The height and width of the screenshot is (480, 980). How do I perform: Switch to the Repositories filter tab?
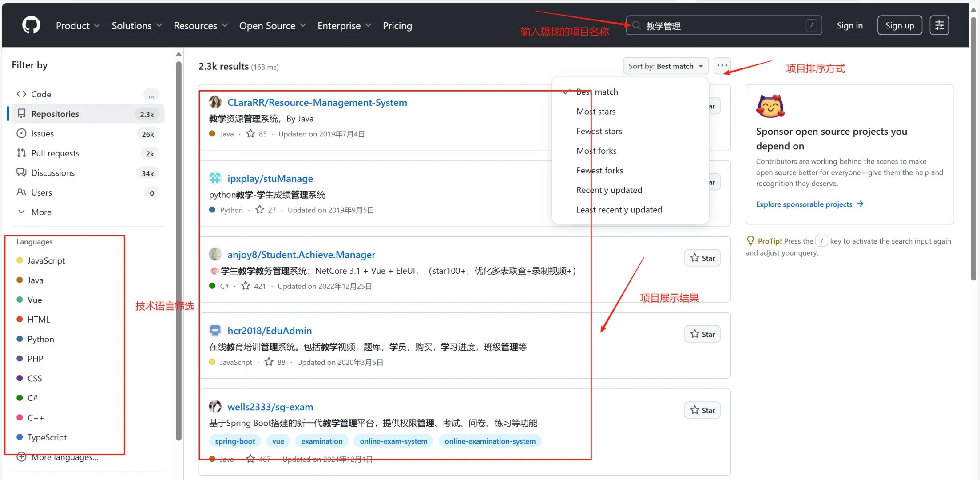(56, 113)
